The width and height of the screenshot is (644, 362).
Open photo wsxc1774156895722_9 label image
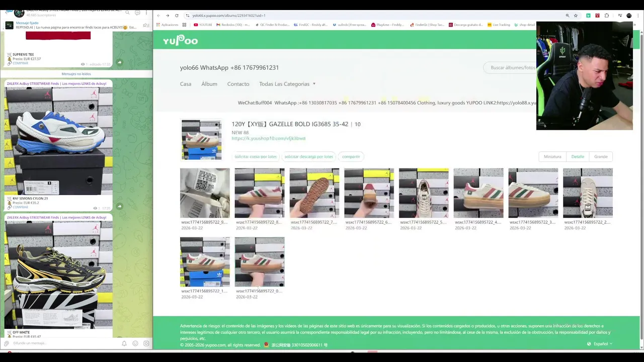(205, 193)
